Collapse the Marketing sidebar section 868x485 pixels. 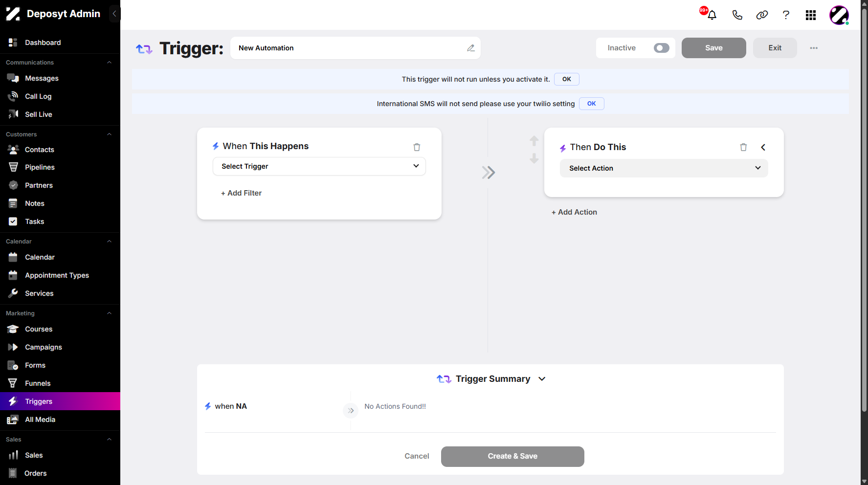tap(109, 313)
